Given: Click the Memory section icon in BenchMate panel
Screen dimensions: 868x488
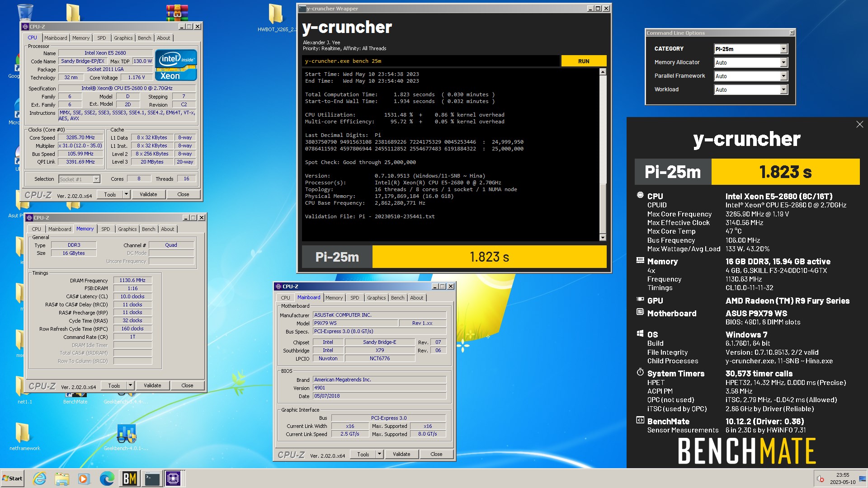Looking at the screenshot, I should pyautogui.click(x=640, y=260).
